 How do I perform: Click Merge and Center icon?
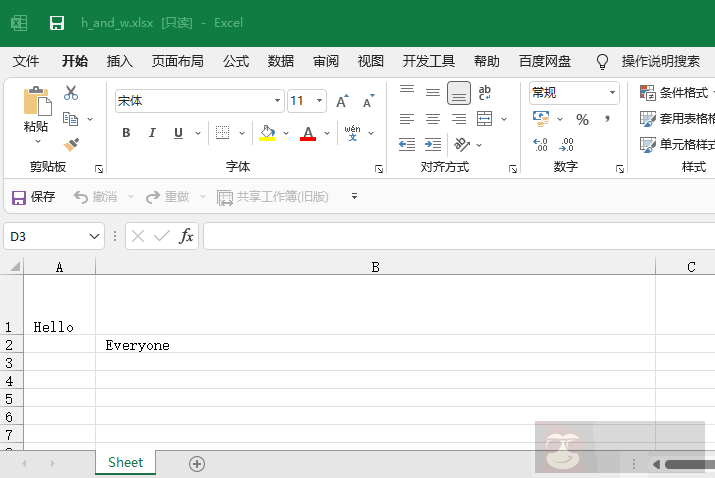[485, 119]
